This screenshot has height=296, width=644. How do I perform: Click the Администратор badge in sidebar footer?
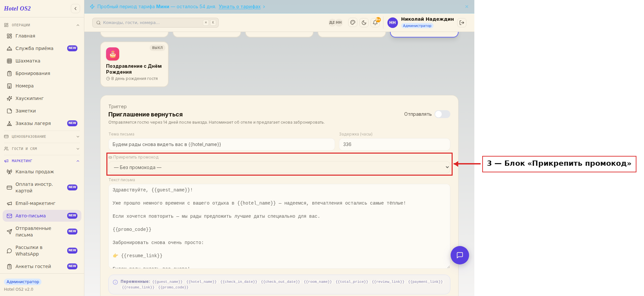tap(23, 282)
